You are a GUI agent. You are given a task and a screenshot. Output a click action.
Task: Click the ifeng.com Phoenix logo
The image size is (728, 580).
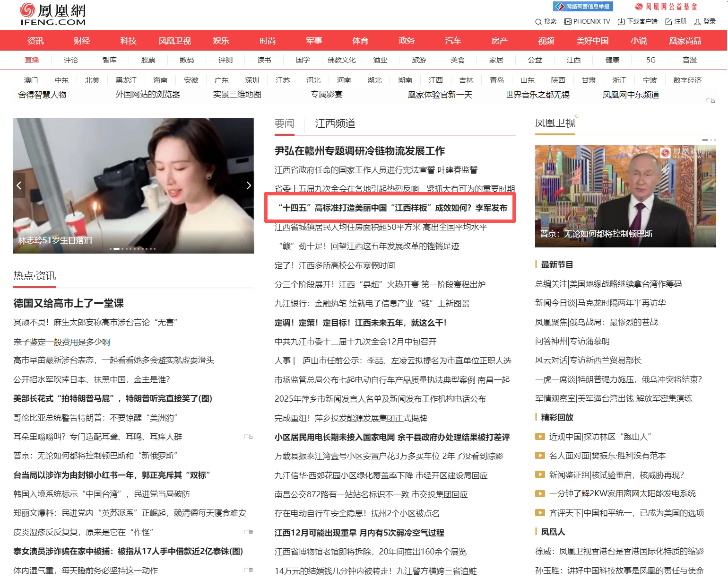53,15
